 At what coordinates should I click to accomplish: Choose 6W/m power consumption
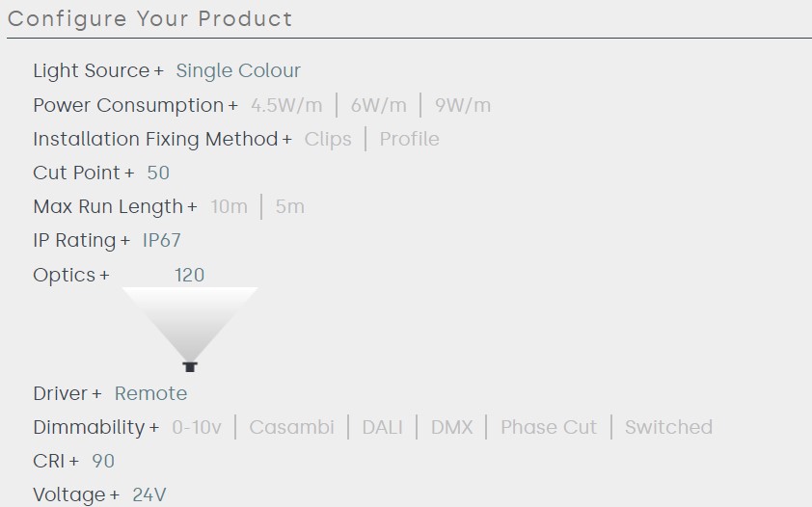pos(378,105)
